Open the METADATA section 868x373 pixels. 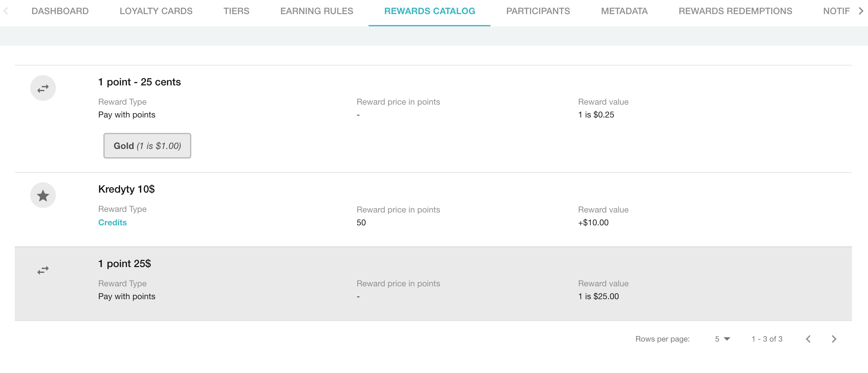(624, 11)
